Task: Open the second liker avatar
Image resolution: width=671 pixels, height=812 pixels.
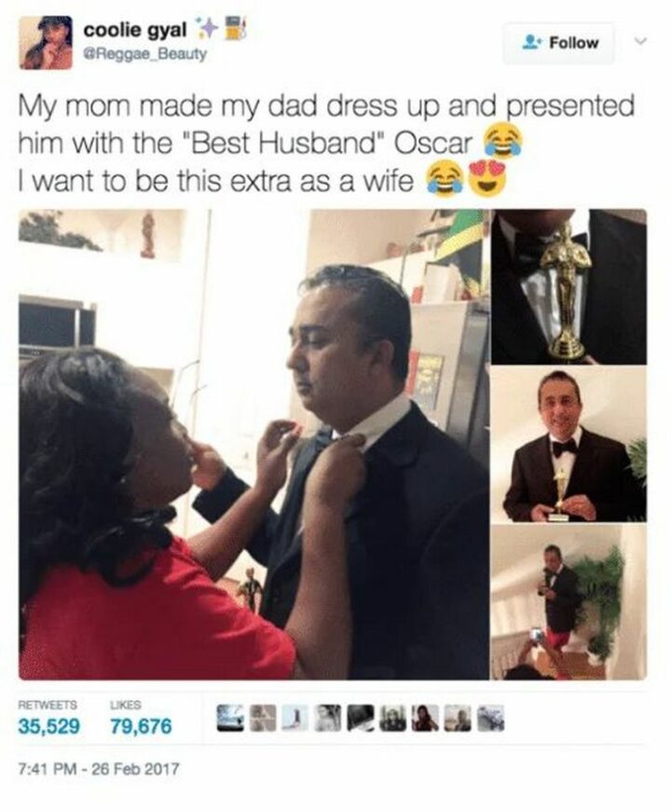Action: coord(263,718)
